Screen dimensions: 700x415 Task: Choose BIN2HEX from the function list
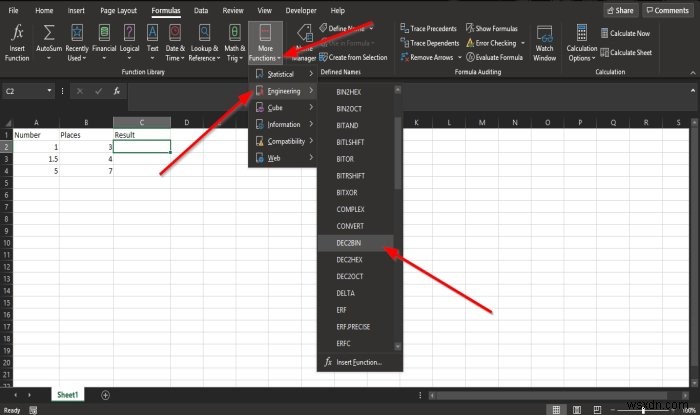(x=355, y=92)
